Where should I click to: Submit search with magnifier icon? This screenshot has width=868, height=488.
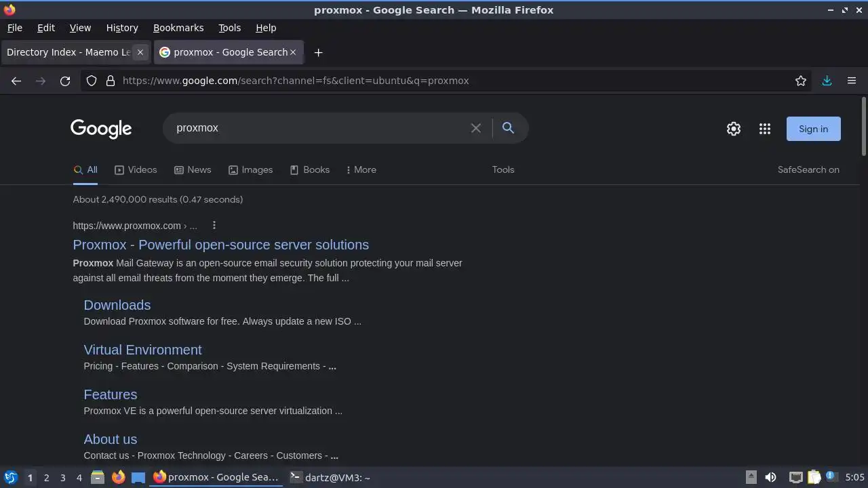click(x=508, y=127)
